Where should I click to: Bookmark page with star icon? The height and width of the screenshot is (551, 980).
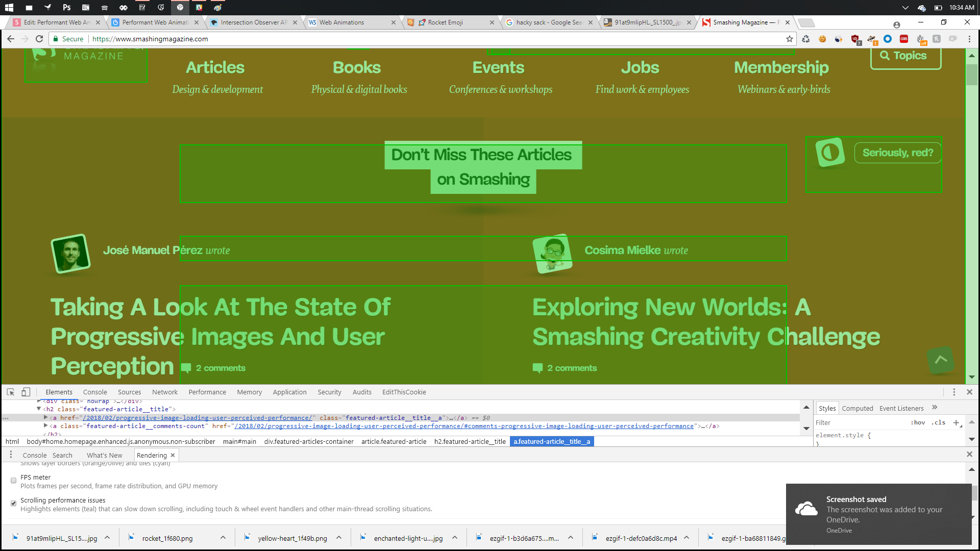pyautogui.click(x=790, y=39)
